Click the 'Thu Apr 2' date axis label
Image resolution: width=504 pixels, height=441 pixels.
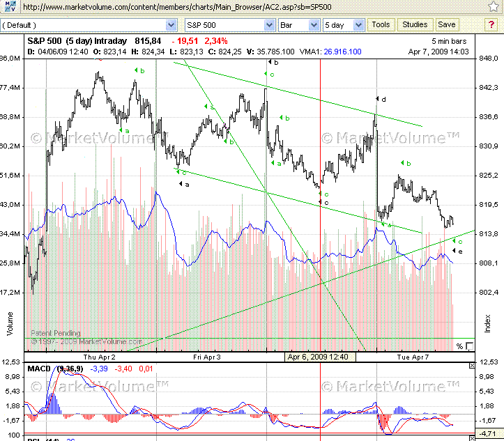[x=99, y=357]
